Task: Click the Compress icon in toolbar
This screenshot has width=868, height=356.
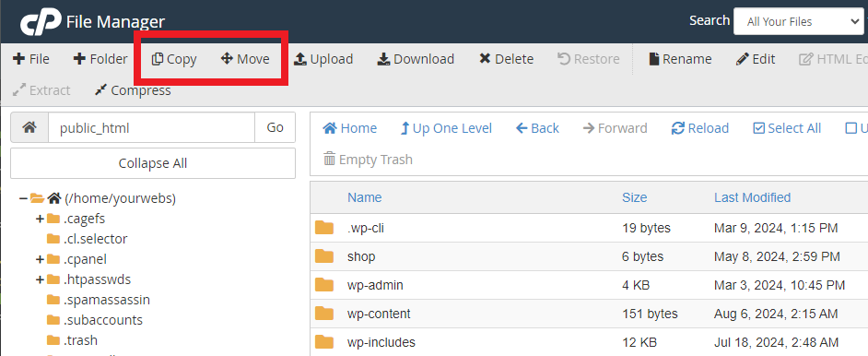Action: click(100, 90)
